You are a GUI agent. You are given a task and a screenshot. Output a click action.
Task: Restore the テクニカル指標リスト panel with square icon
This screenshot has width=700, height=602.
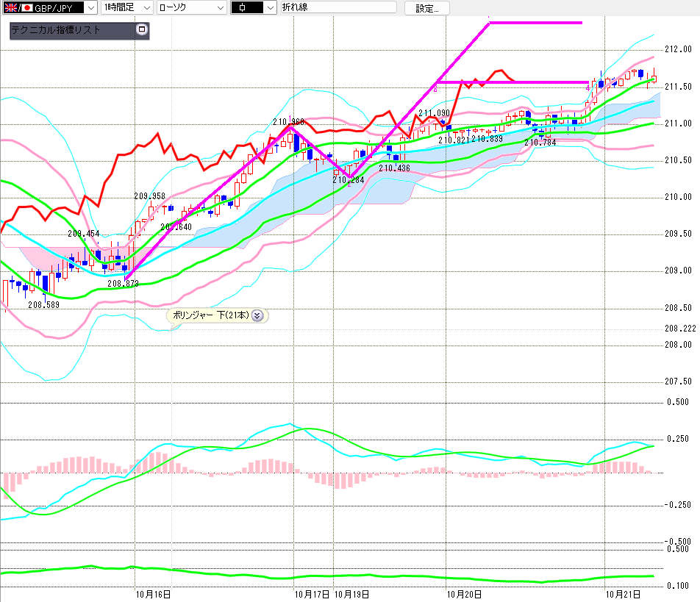142,29
